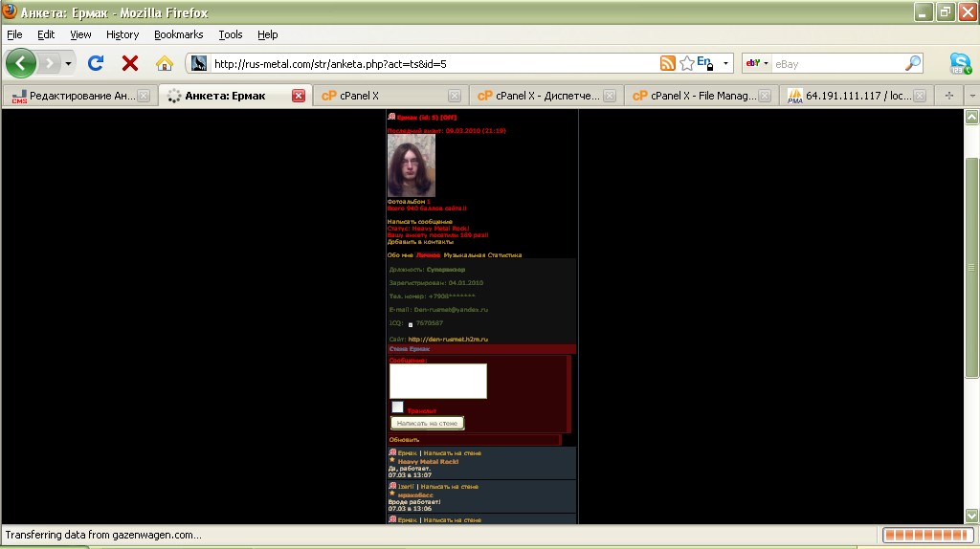The height and width of the screenshot is (549, 980).
Task: Click the Skype icon in the toolbar
Action: 960,64
